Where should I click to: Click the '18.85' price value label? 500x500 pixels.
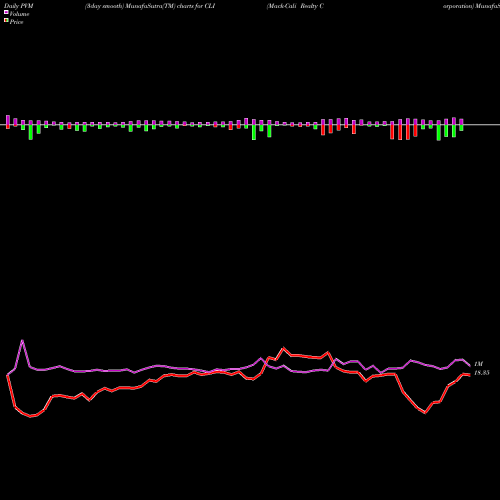click(x=482, y=372)
